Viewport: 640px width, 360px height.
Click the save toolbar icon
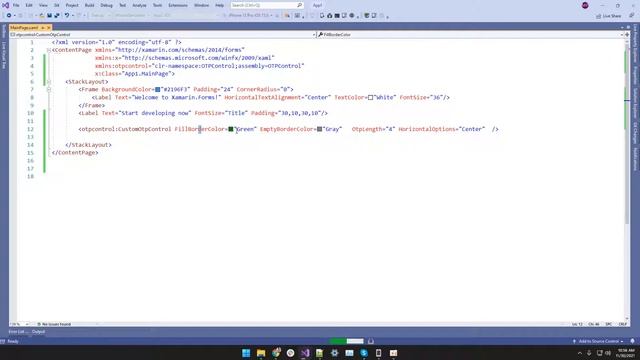pyautogui.click(x=49, y=16)
